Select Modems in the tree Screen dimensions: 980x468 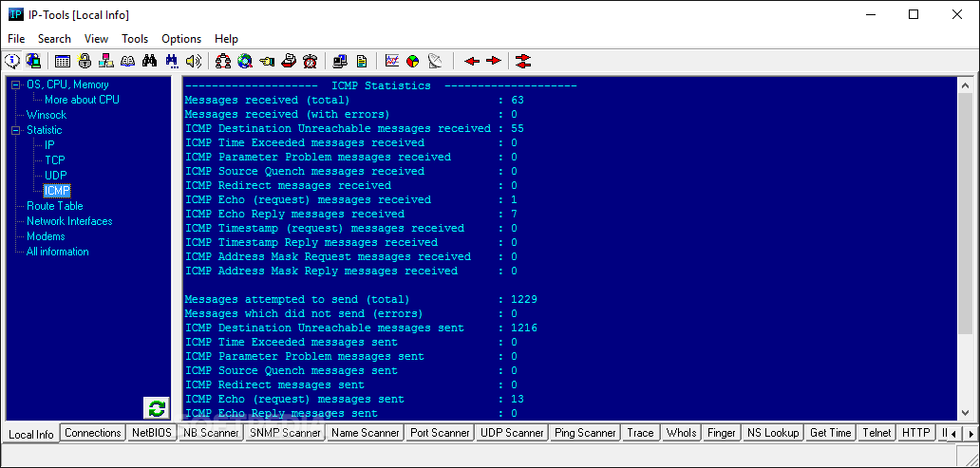pos(46,236)
